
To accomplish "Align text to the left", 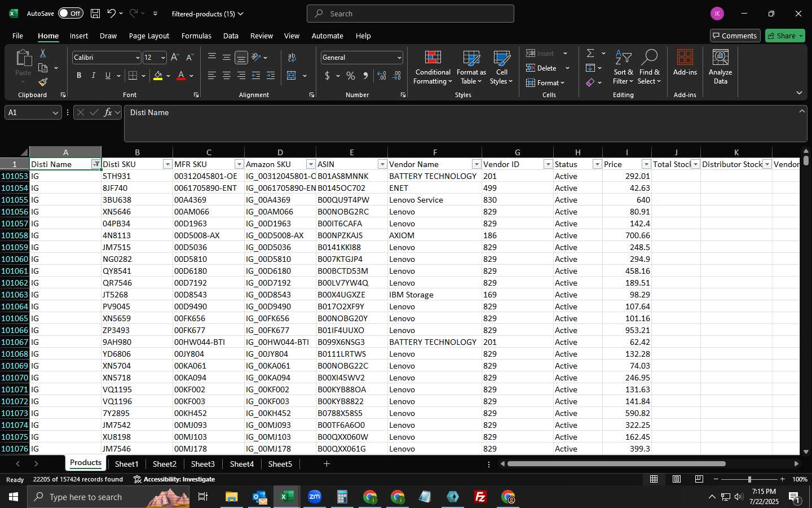I will click(211, 76).
